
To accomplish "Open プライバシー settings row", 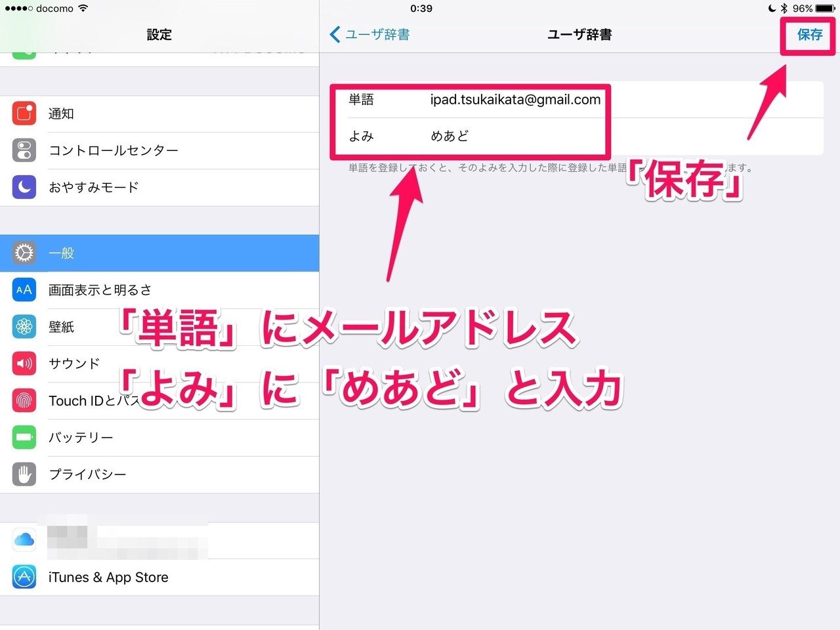I will point(159,474).
